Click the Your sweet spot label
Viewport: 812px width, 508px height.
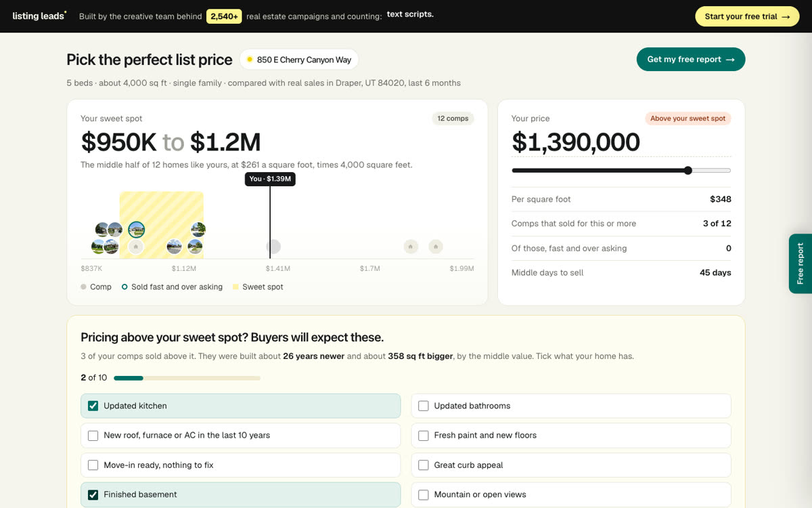point(112,119)
